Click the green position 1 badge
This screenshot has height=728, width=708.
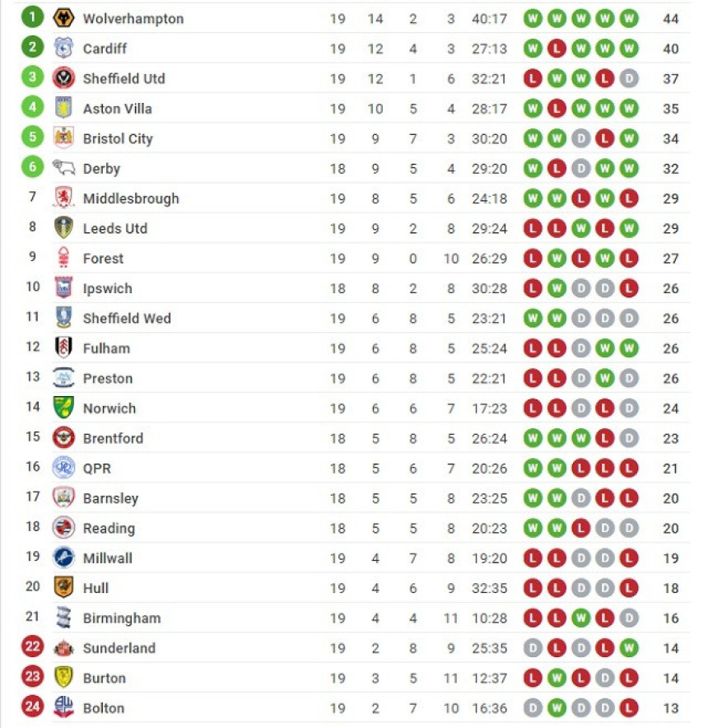tap(32, 17)
